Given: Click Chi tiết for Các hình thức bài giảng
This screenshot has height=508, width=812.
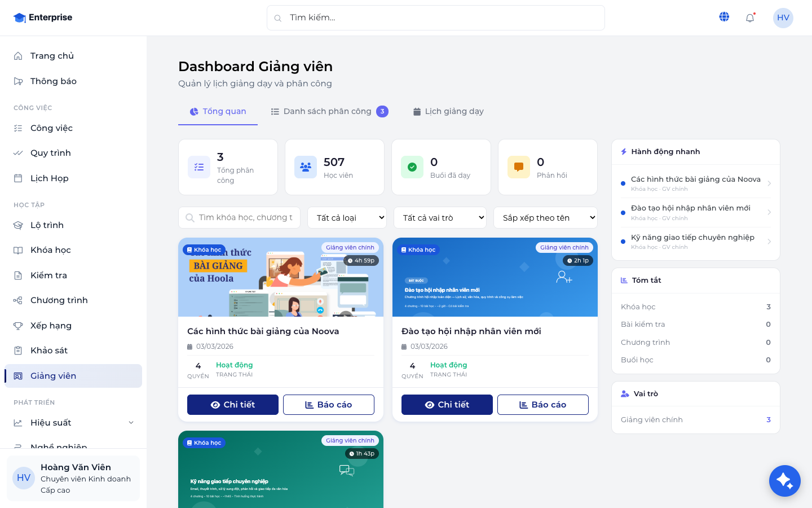Looking at the screenshot, I should coord(233,405).
